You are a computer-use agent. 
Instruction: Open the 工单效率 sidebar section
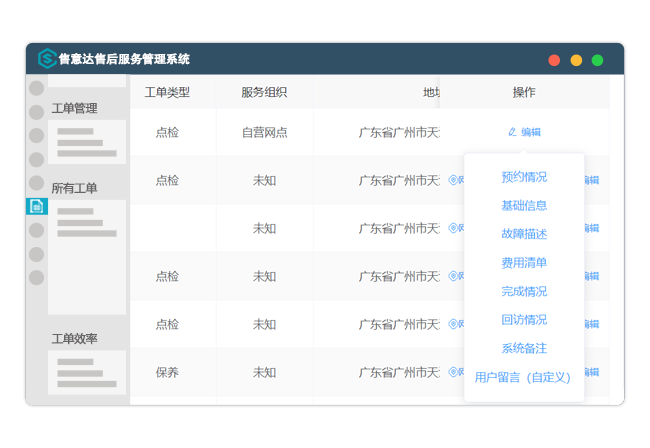(x=74, y=339)
